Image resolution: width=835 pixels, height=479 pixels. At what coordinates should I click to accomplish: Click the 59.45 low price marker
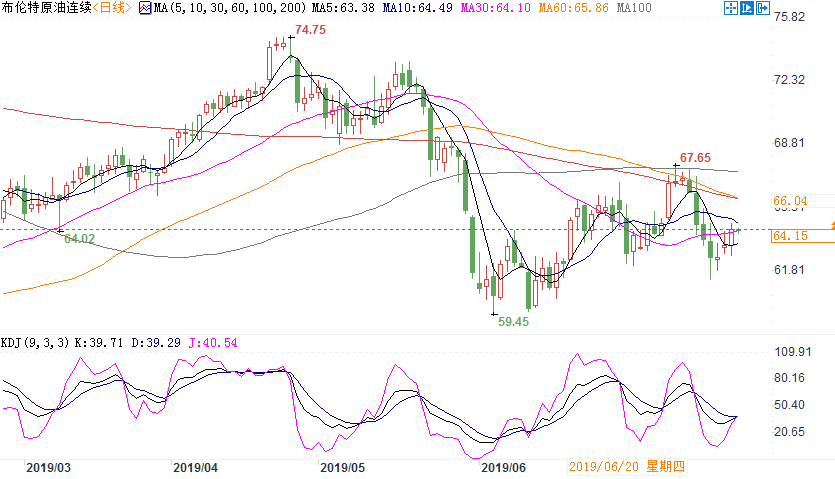tap(513, 321)
